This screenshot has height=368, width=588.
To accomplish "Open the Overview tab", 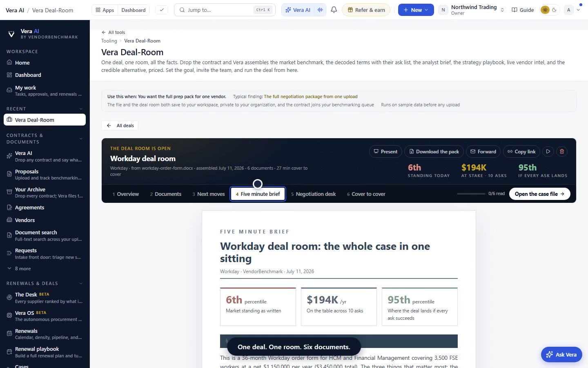I will pos(126,194).
